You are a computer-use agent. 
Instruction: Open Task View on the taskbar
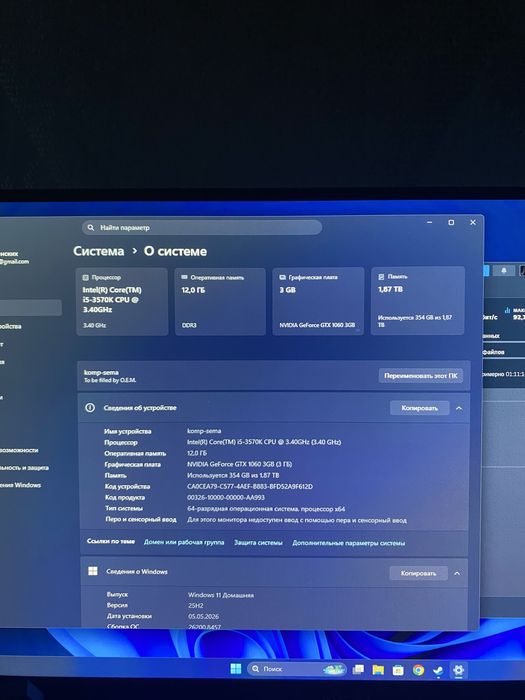358,669
